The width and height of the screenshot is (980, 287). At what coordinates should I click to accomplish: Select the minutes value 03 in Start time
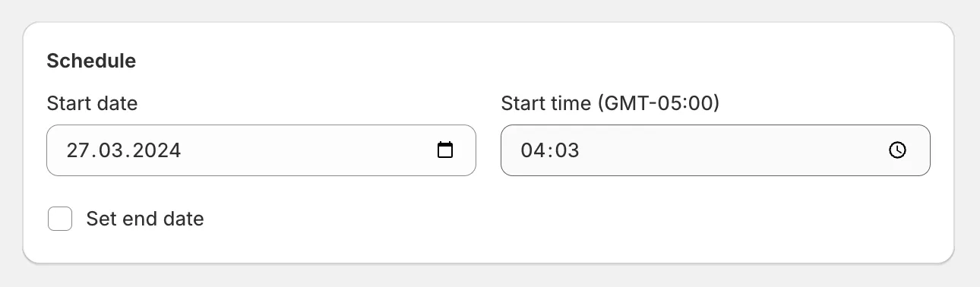[567, 150]
